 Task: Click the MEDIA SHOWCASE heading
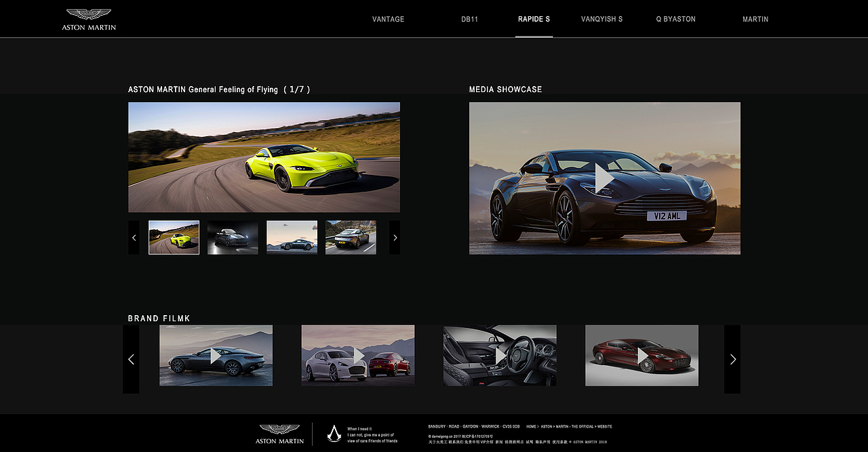click(506, 89)
